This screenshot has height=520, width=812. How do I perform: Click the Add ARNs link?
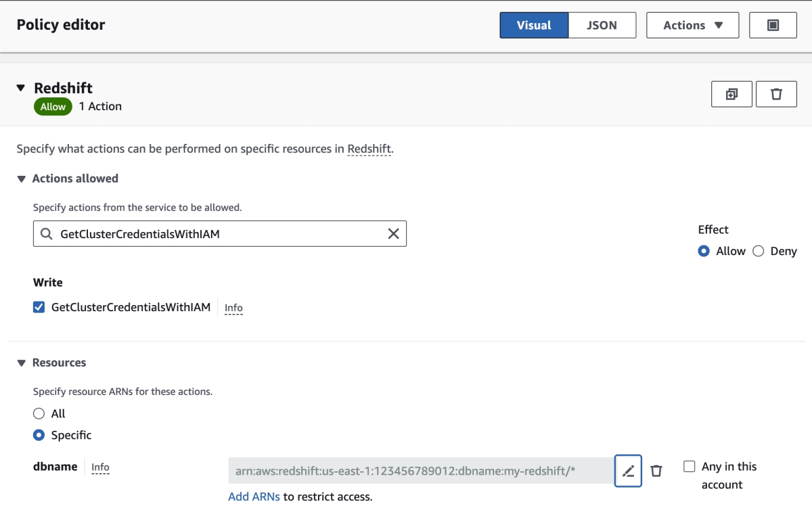pyautogui.click(x=254, y=496)
